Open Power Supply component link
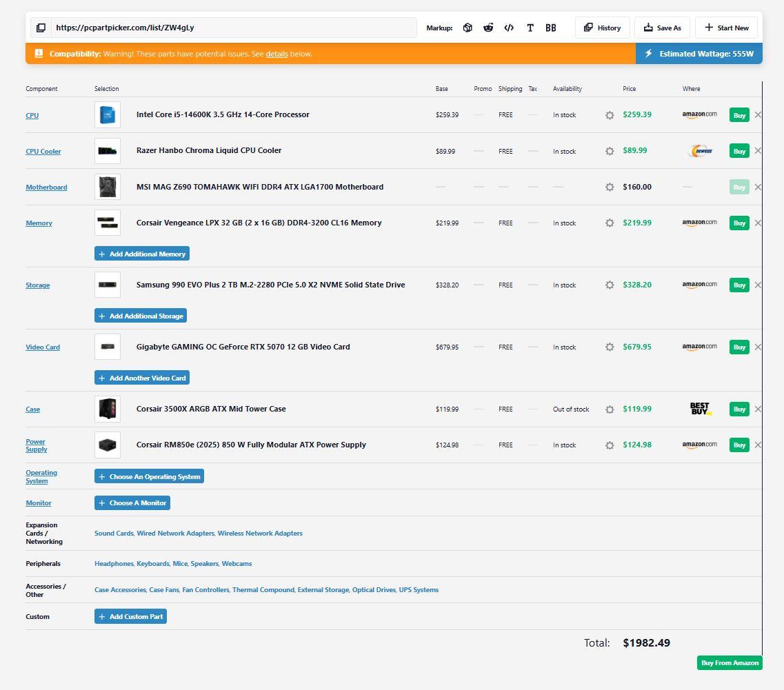The height and width of the screenshot is (690, 784). [36, 445]
